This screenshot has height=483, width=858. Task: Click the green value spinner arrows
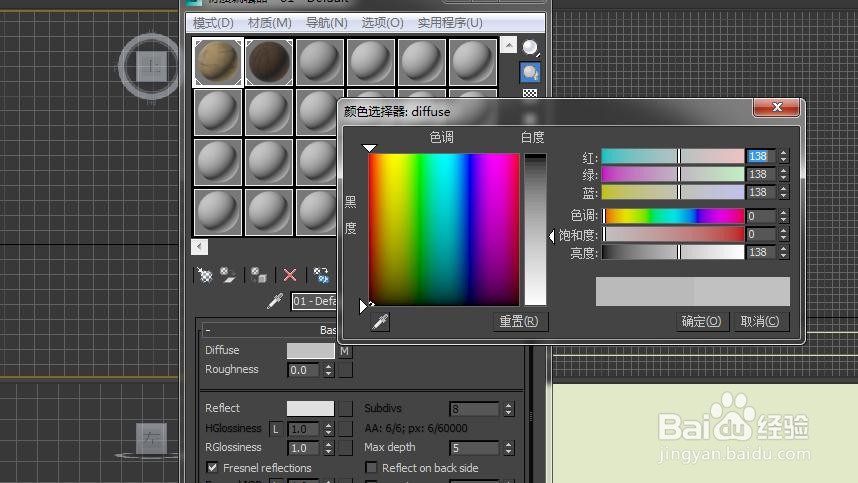tap(784, 174)
